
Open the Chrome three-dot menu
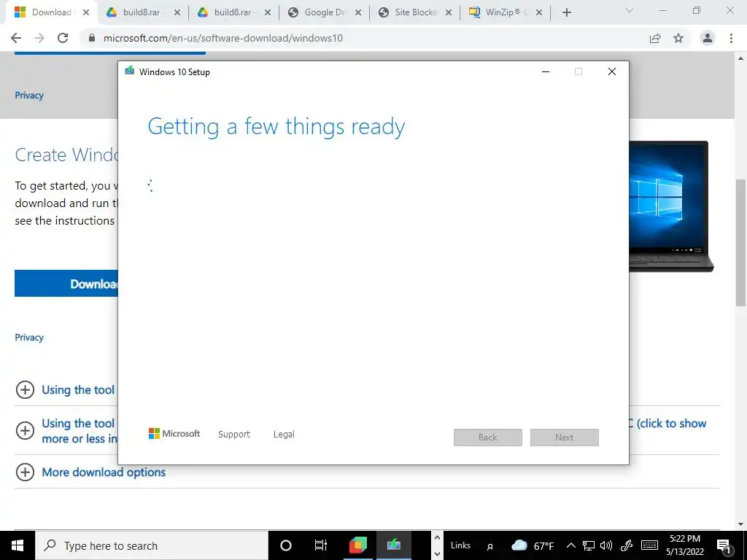(x=731, y=38)
